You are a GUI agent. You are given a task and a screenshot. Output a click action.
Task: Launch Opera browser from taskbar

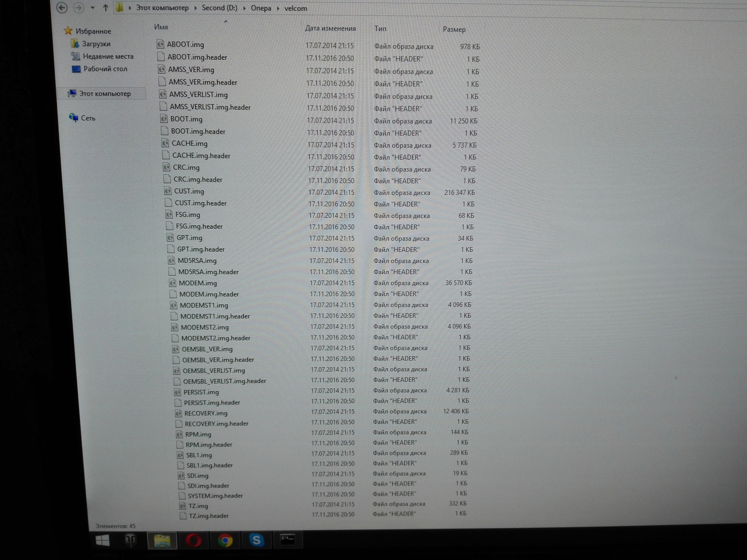pyautogui.click(x=194, y=540)
